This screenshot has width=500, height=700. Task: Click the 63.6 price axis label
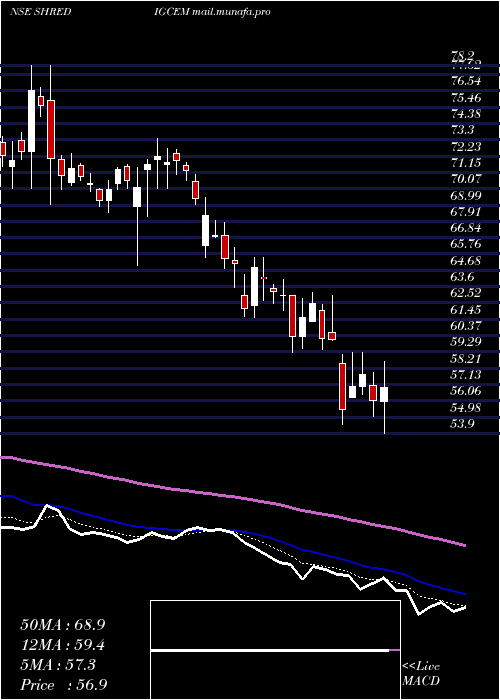(x=462, y=277)
